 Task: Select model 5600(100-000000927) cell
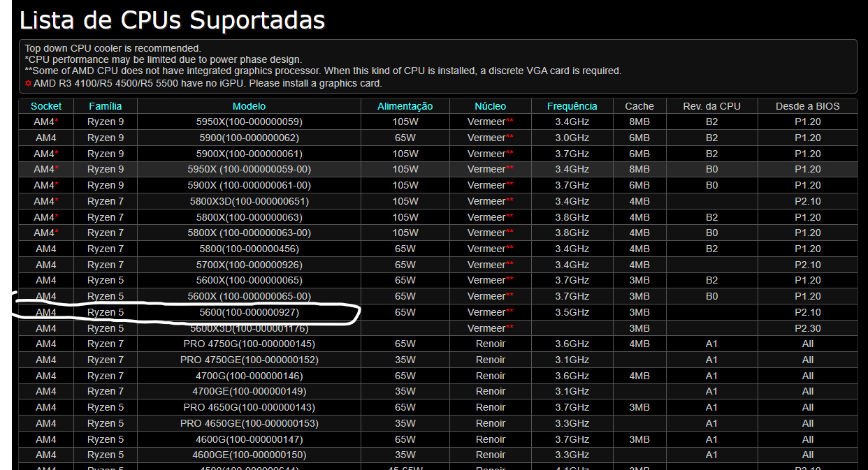click(249, 312)
